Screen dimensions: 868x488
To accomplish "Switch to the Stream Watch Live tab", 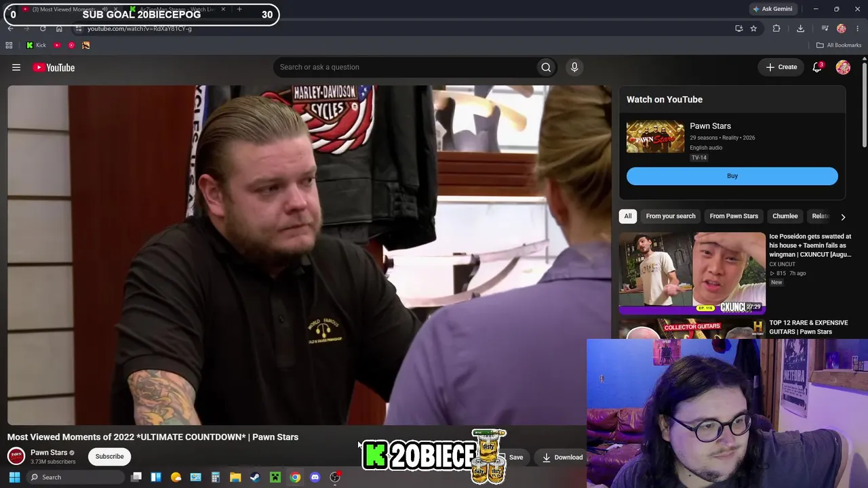I will tap(178, 9).
